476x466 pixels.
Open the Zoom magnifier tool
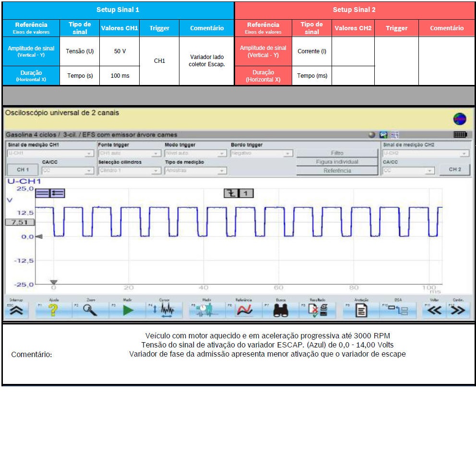[90, 311]
